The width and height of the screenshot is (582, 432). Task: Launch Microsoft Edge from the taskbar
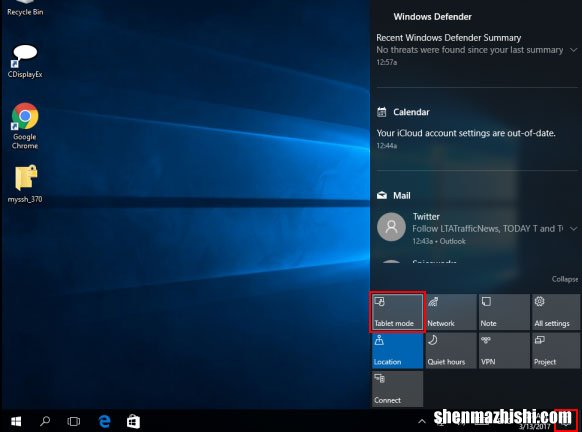104,421
